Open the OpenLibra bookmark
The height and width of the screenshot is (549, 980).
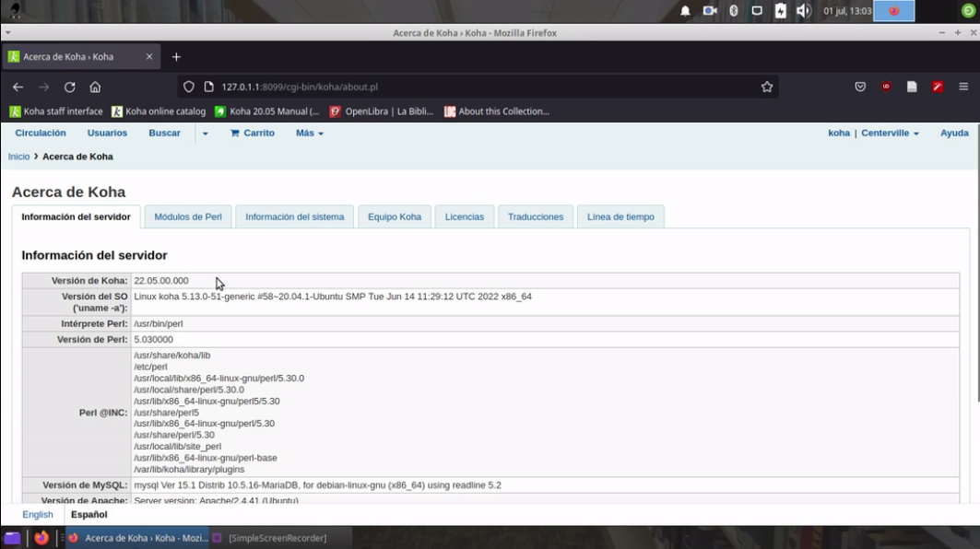(382, 111)
